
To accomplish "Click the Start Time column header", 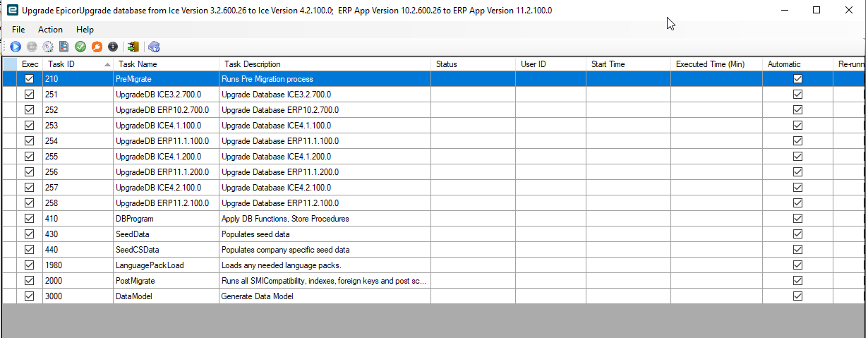I will coord(628,64).
